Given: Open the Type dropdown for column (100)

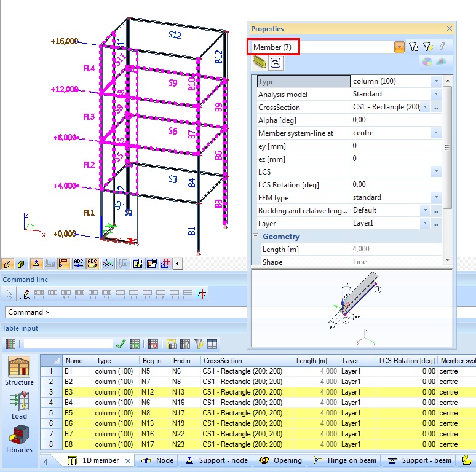Looking at the screenshot, I should point(435,81).
